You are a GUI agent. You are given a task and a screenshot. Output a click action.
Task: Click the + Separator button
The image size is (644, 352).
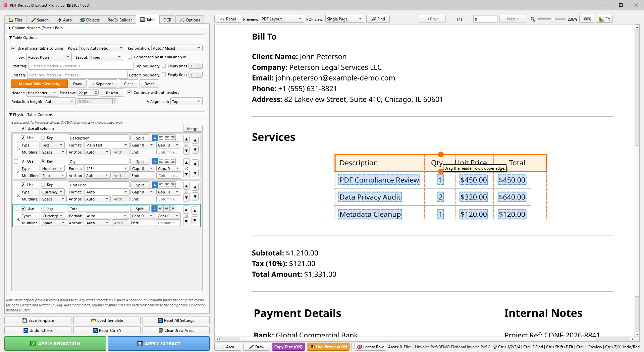tap(103, 84)
